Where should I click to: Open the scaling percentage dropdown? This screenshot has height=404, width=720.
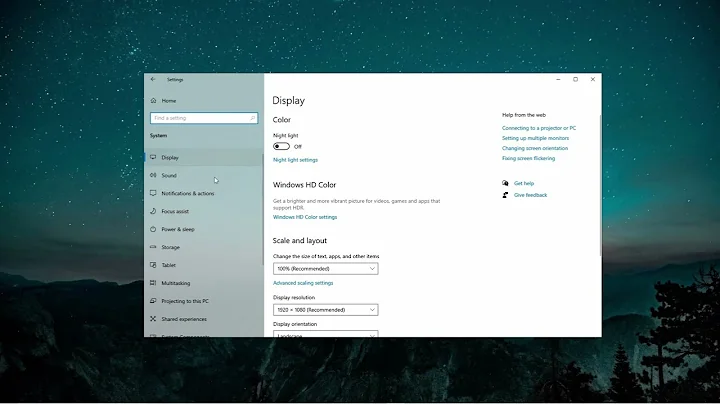pyautogui.click(x=326, y=269)
